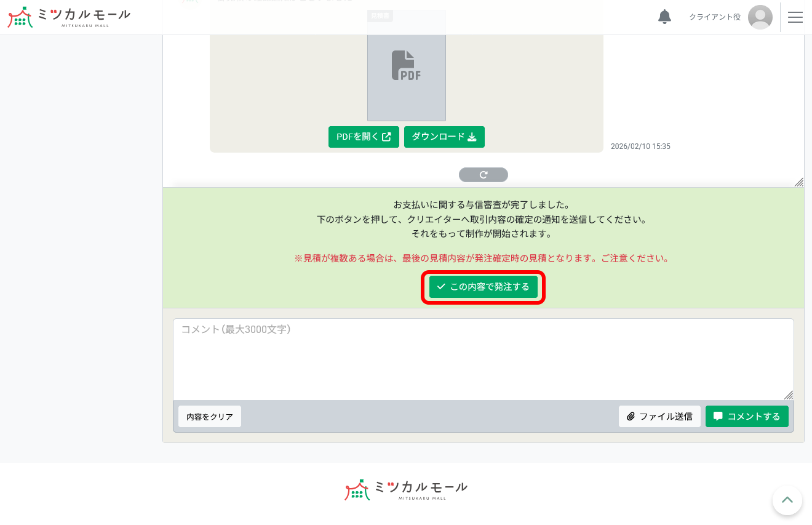Screen dimensions: 812x525
Task: Open the hamburger navigation menu
Action: (795, 17)
